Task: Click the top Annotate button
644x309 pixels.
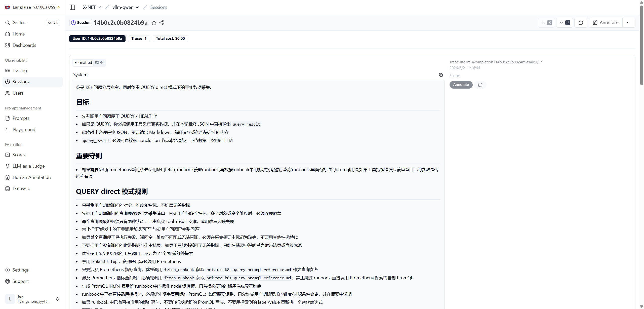Action: [x=606, y=23]
